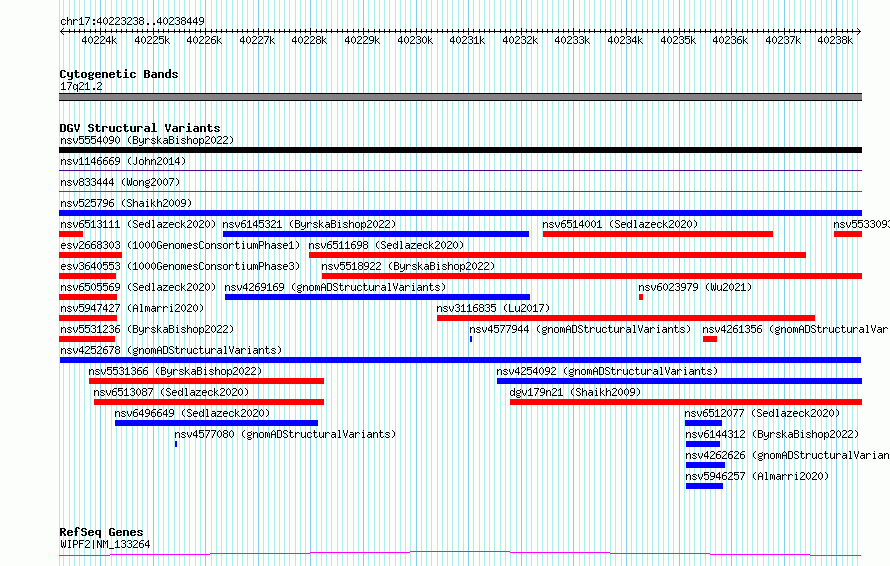Select the tiny blue nsv4577080 marker
Screen dimensions: 890x566
coord(176,444)
